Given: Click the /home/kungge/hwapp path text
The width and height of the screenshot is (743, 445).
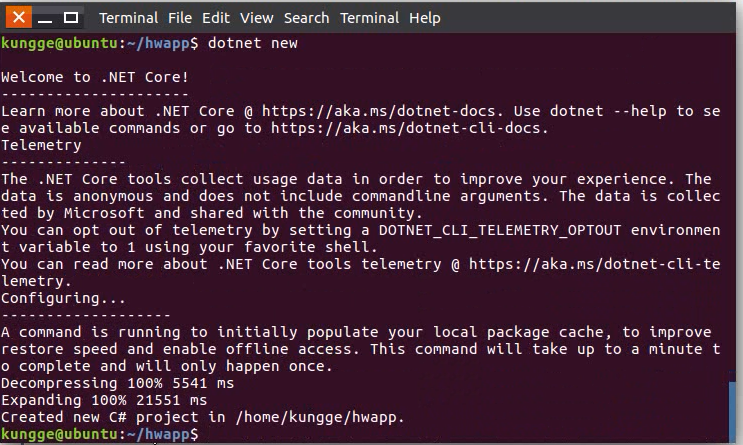Looking at the screenshot, I should tap(316, 418).
